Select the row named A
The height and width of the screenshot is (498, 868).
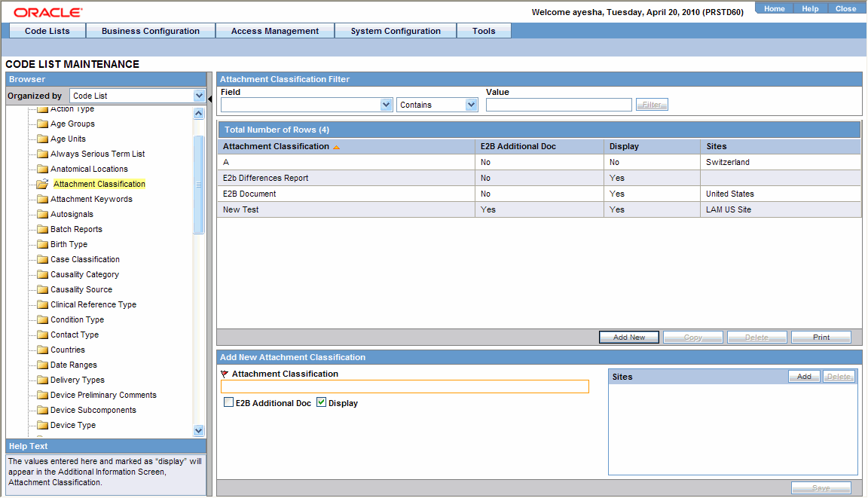click(539, 162)
